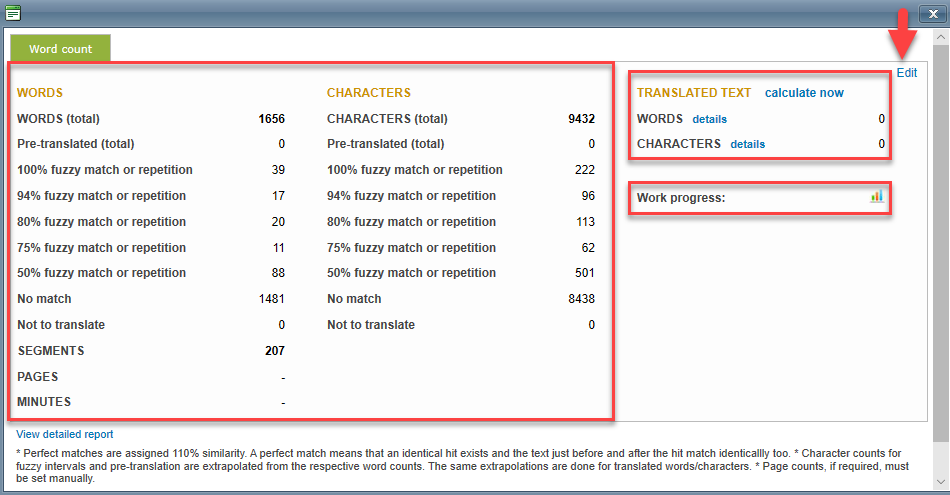
Task: Select the Word count tab
Action: coord(60,49)
